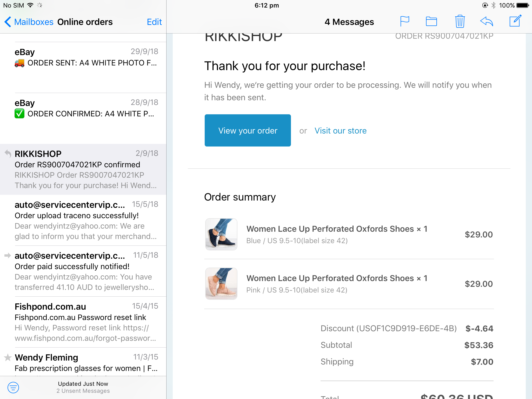Tap the blue Oxfords shoes thumbnail

tap(221, 234)
